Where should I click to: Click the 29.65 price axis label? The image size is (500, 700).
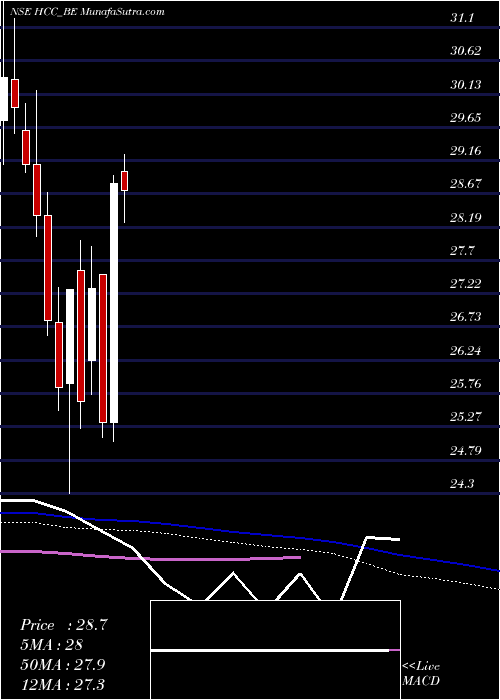pos(466,118)
